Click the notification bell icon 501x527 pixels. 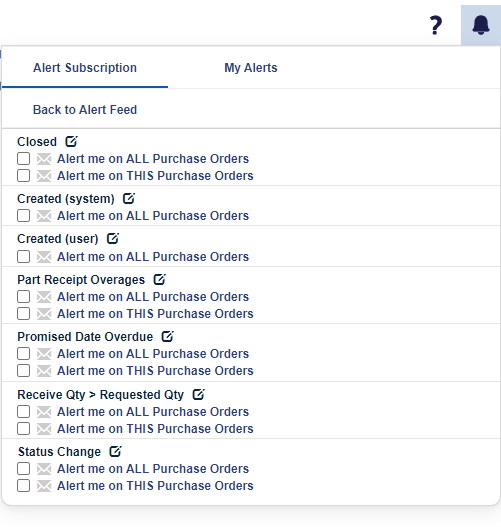[481, 25]
